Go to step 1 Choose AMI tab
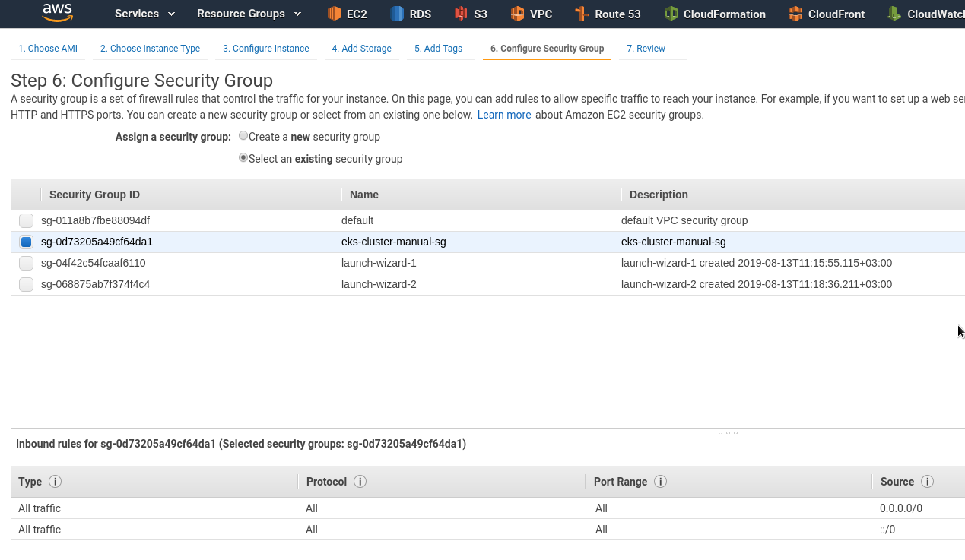Image resolution: width=965 pixels, height=560 pixels. click(48, 49)
